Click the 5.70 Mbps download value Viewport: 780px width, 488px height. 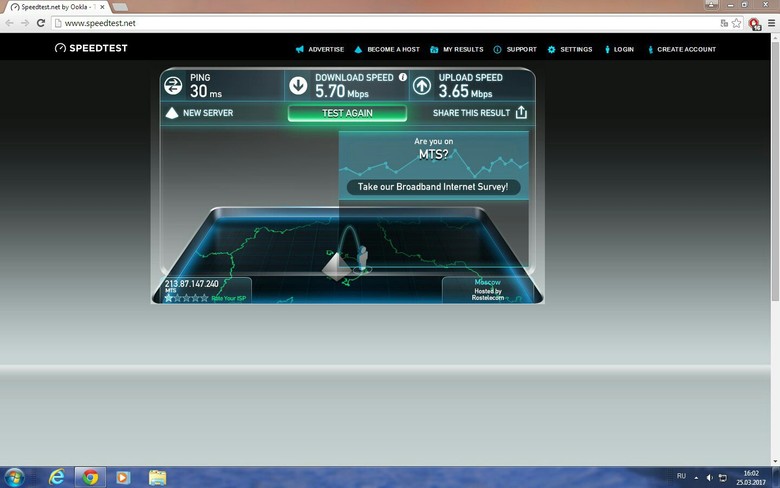342,91
